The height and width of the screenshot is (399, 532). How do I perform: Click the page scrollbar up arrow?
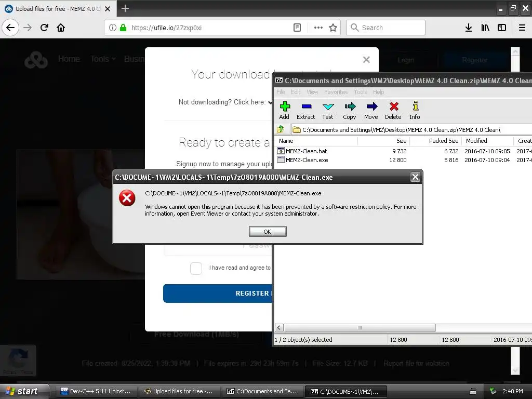(515, 51)
